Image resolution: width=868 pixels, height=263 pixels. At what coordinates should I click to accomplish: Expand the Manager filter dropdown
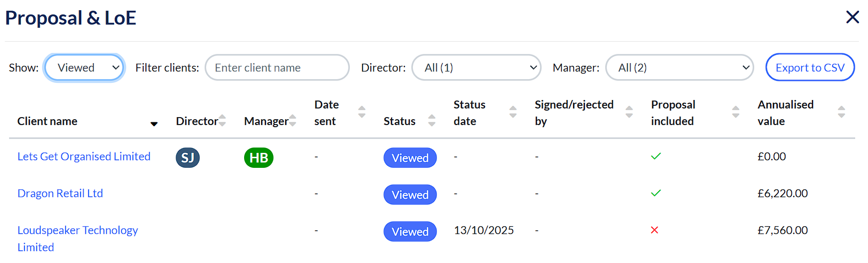tap(679, 68)
